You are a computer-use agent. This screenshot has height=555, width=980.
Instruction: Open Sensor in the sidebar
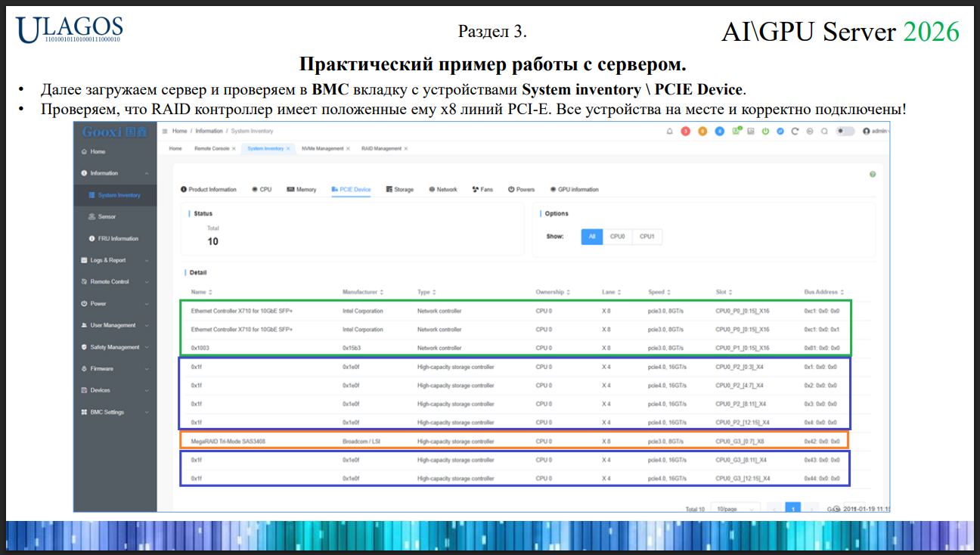click(x=115, y=217)
